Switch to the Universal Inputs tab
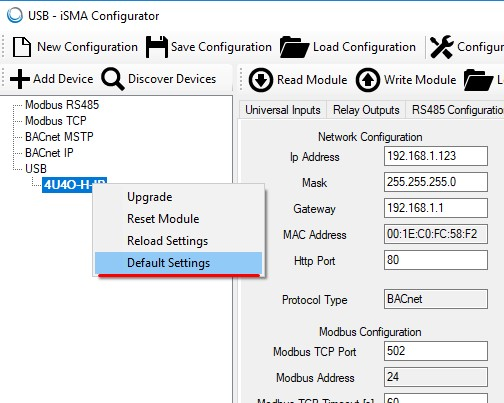504x403 pixels. [x=283, y=110]
